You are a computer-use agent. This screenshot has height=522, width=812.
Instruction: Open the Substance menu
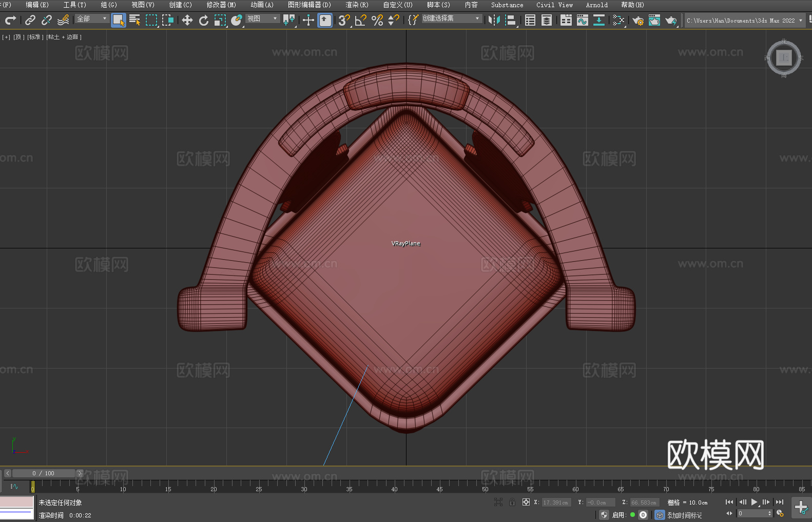pos(507,5)
